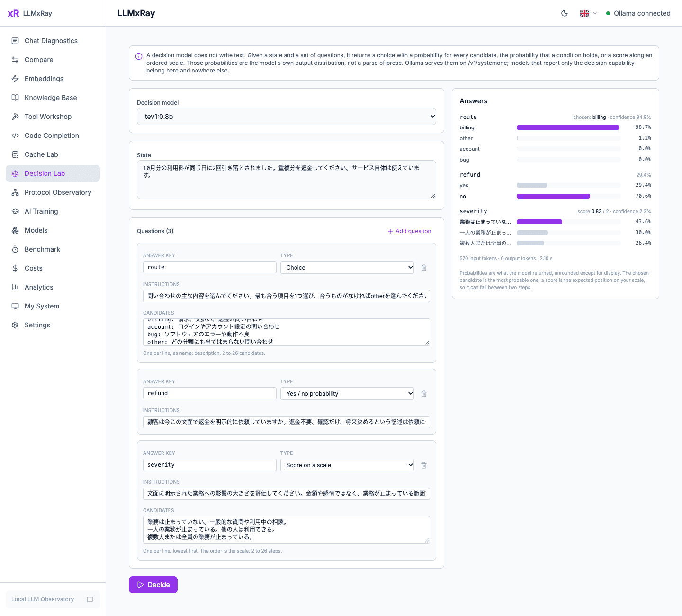Image resolution: width=682 pixels, height=616 pixels.
Task: Click the Costs dollar sign icon
Action: tap(15, 268)
